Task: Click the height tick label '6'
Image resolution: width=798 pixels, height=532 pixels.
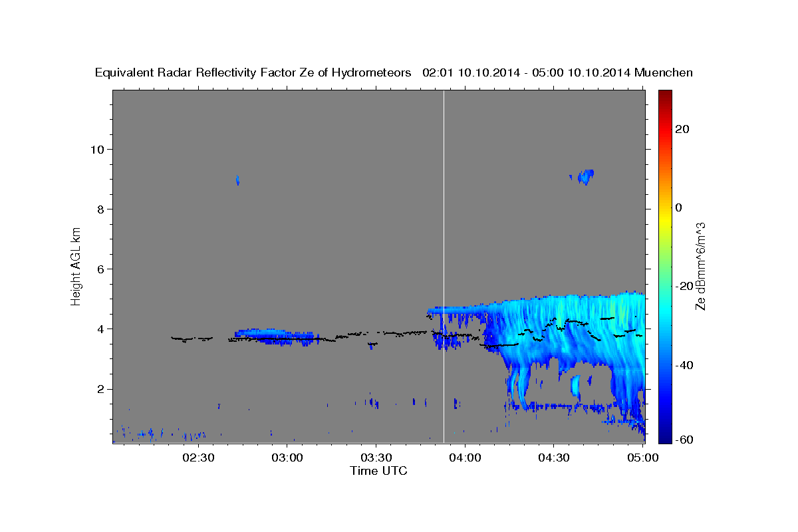Action: 101,269
